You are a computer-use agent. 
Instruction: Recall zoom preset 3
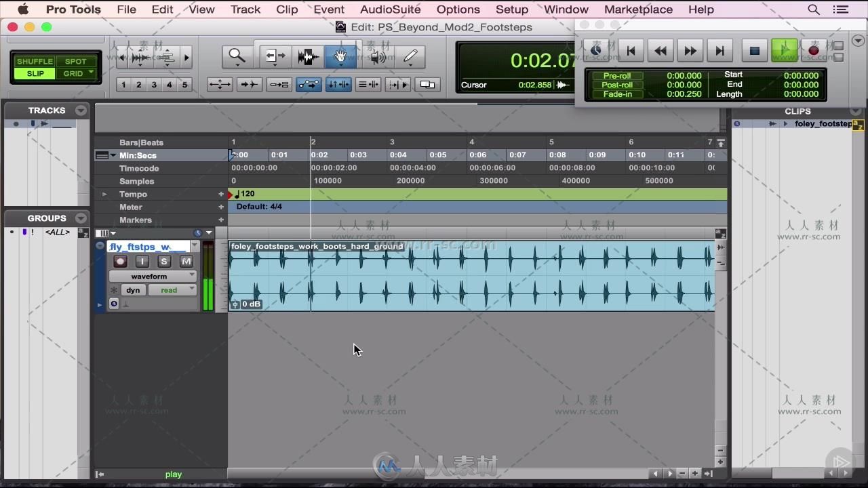pos(154,85)
